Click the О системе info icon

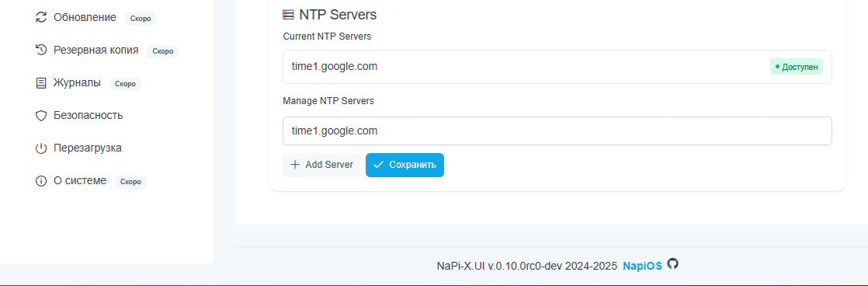tap(41, 181)
